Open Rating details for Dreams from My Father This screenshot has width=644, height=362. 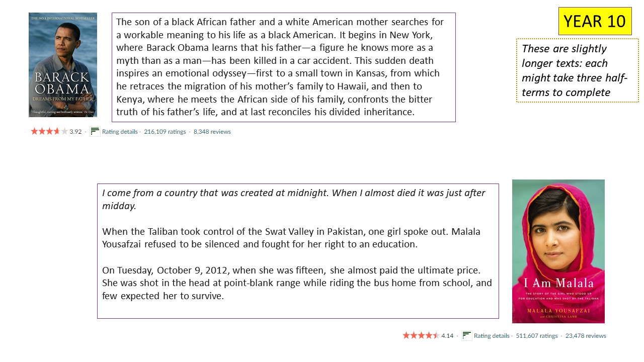(x=120, y=132)
